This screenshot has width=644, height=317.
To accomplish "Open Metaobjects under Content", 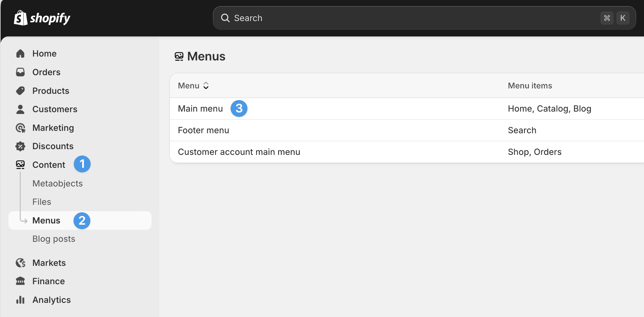I will tap(57, 183).
